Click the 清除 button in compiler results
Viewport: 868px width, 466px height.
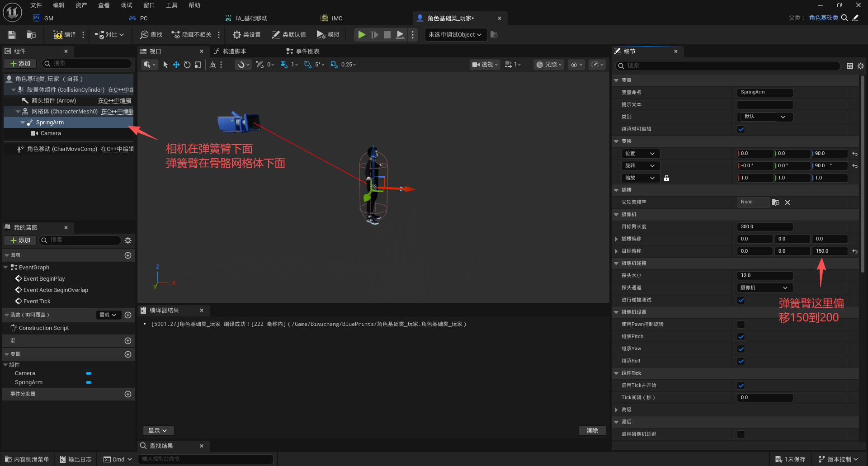[x=592, y=431]
